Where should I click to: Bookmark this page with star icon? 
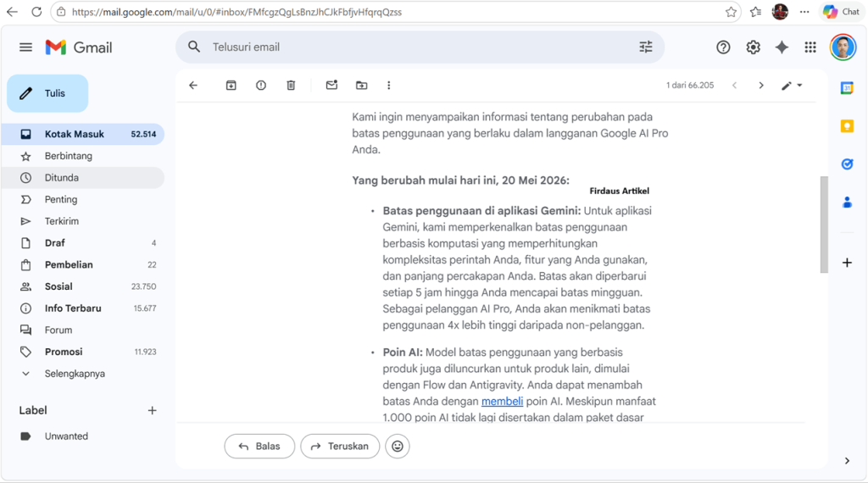coord(731,12)
